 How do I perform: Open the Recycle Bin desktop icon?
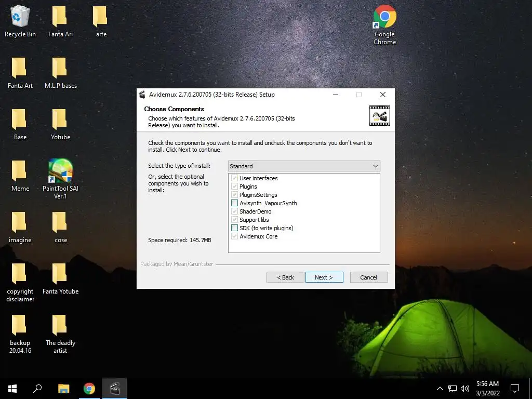coord(20,22)
